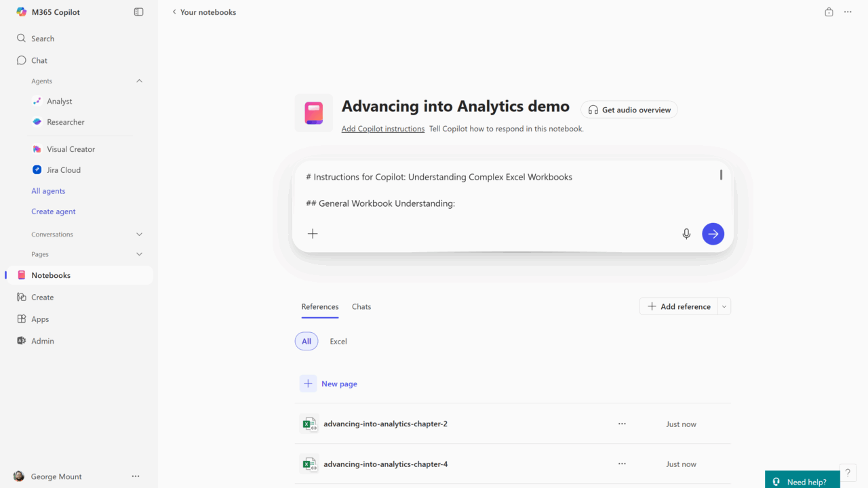Click the microphone icon in prompt box
This screenshot has width=868, height=488.
tap(686, 234)
